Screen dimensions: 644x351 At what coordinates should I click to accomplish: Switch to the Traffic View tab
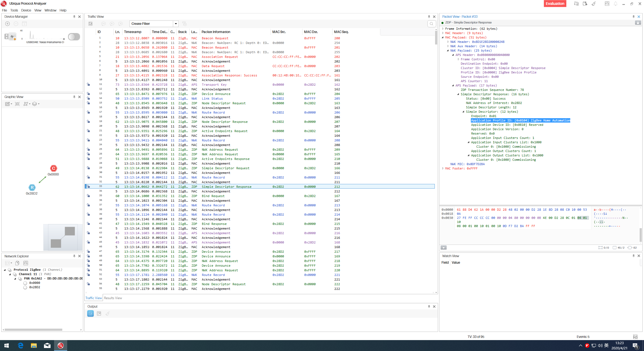[94, 298]
